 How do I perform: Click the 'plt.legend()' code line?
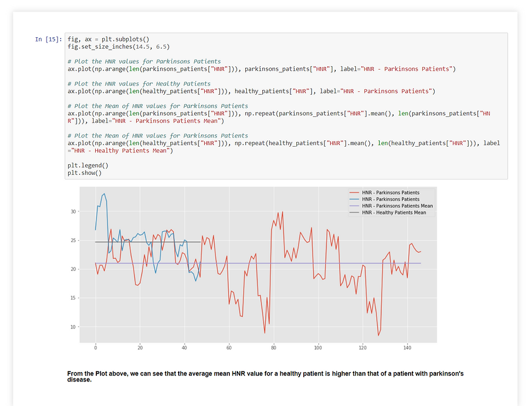[x=88, y=165]
